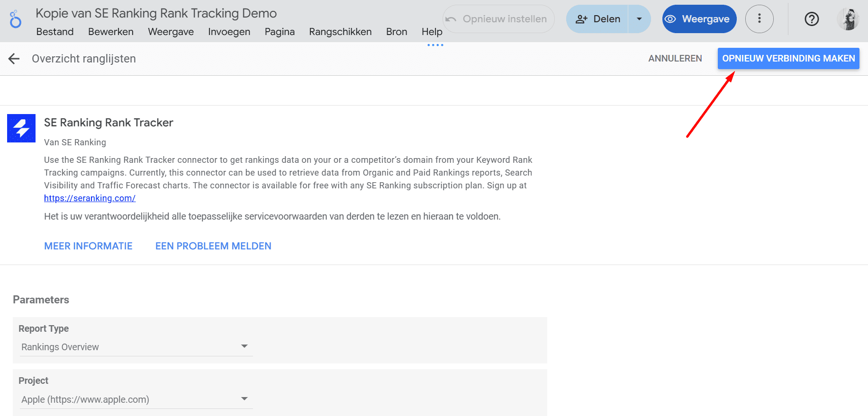
Task: Click the undo arrow in Opnieuw instellen
Action: tap(451, 19)
